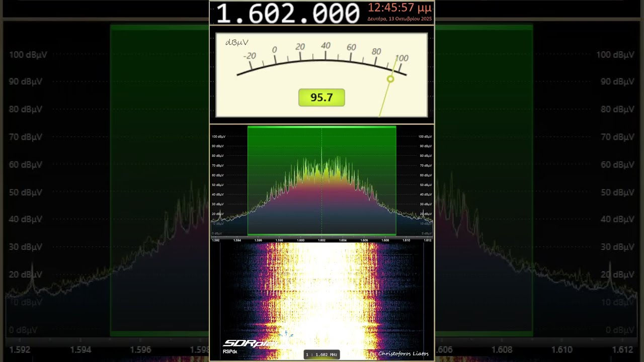Click the -20 mark on the meter scale
The width and height of the screenshot is (644, 362).
click(250, 56)
